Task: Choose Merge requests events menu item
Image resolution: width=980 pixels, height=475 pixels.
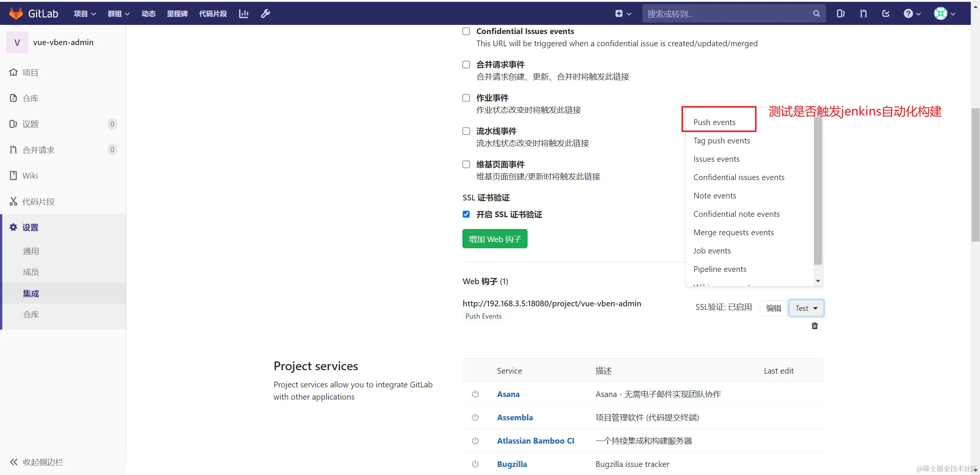Action: pyautogui.click(x=733, y=233)
